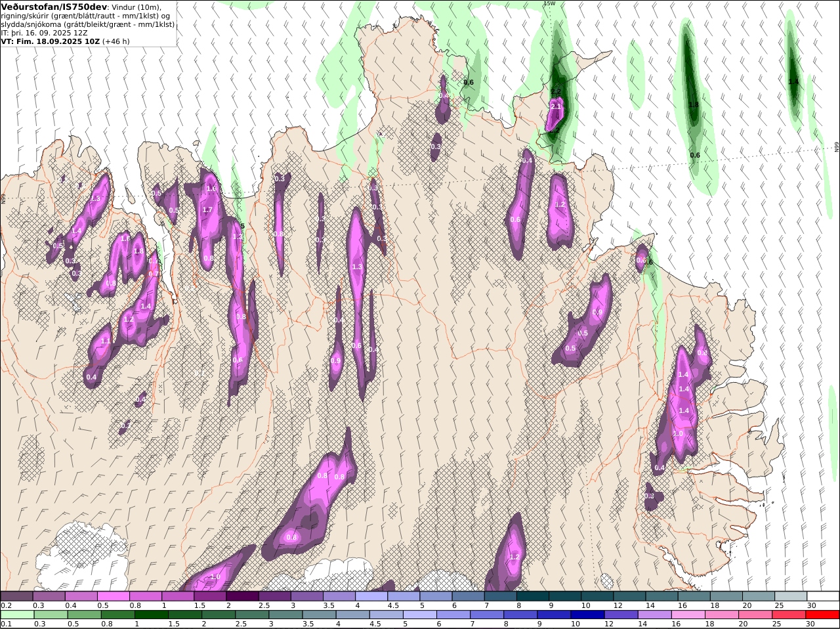Click the 1.8 value on the offshore green band
The width and height of the screenshot is (840, 629).
click(694, 104)
